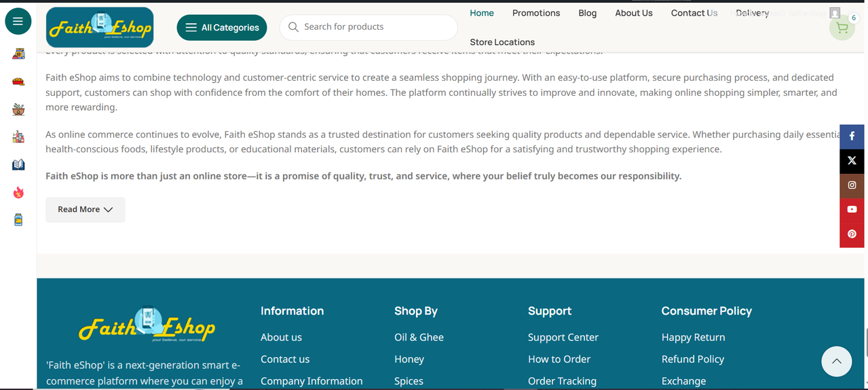Image resolution: width=868 pixels, height=390 pixels.
Task: Open the Contact Us header menu item
Action: pos(694,13)
